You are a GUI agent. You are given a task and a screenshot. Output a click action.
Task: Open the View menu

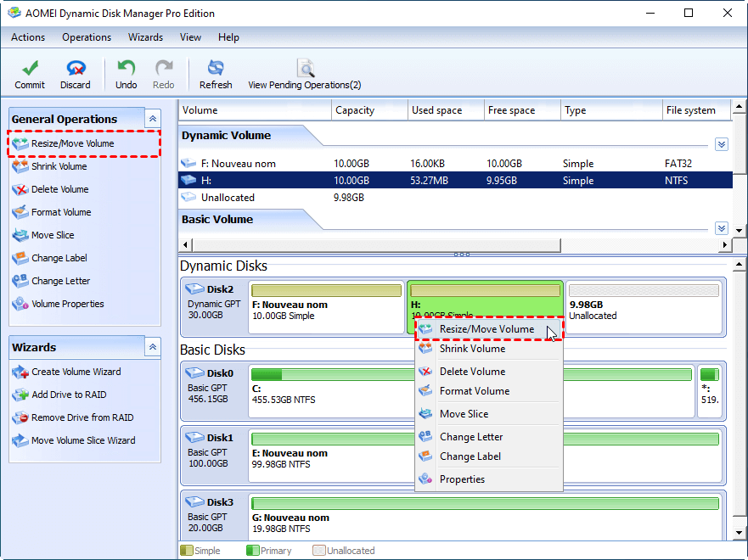pyautogui.click(x=190, y=37)
